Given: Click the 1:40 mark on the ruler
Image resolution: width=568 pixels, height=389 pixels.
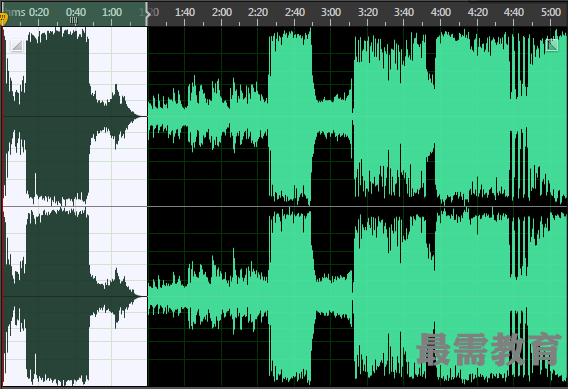Looking at the screenshot, I should coord(185,12).
